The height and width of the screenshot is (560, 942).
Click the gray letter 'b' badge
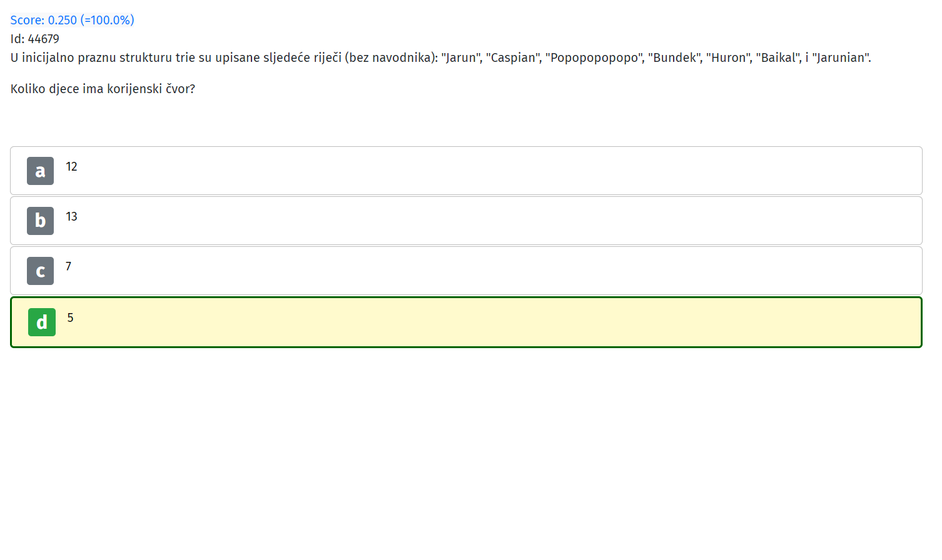click(40, 221)
